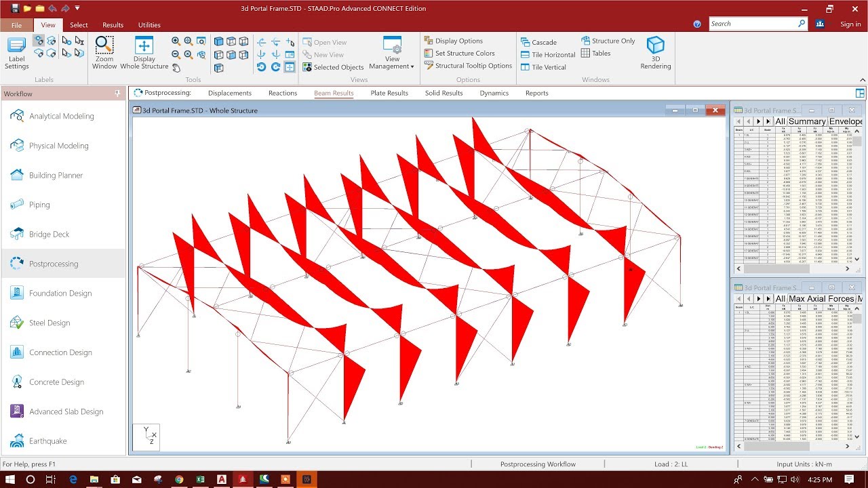Open Customize Quick Access Toolbar dropdown

point(77,8)
